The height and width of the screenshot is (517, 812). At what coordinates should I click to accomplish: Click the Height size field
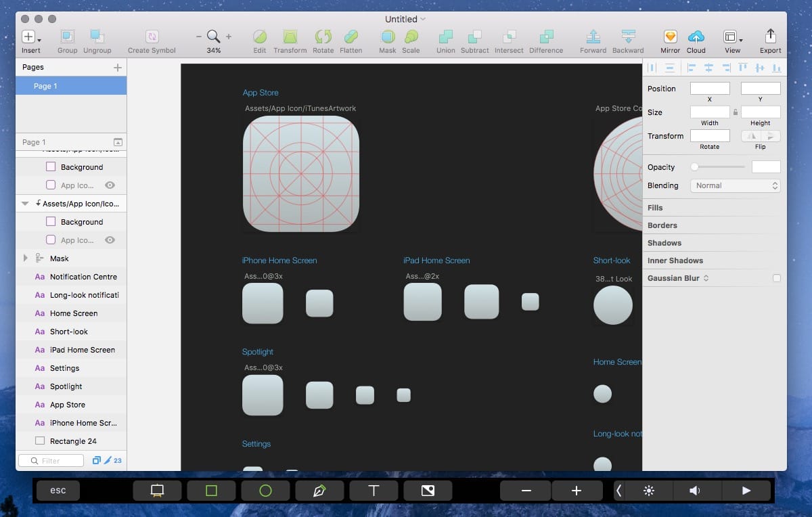point(761,112)
